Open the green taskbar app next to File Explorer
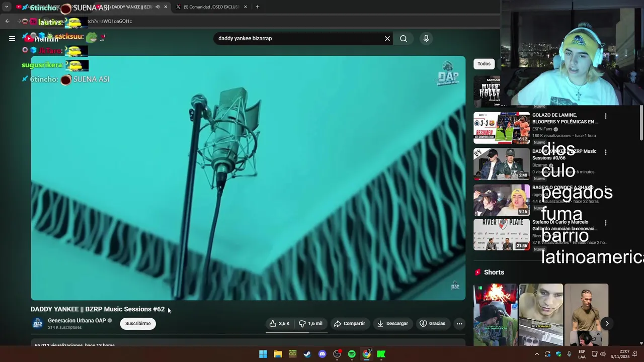This screenshot has width=644, height=362. click(x=293, y=354)
